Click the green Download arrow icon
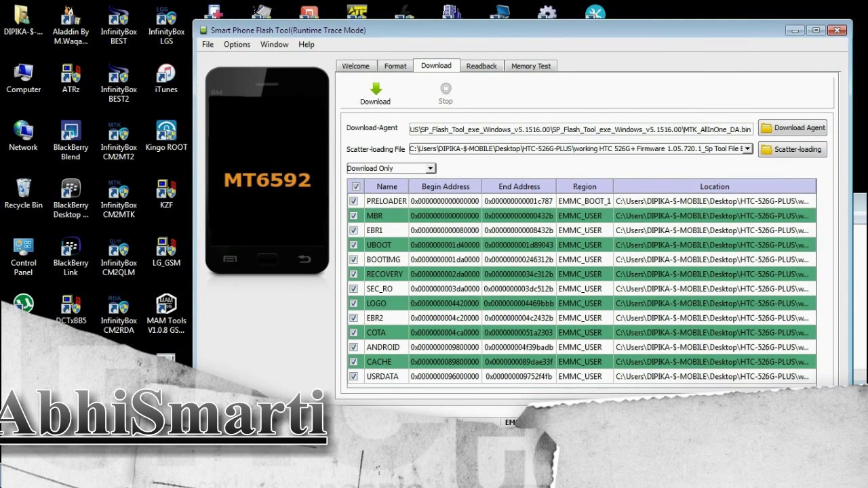The height and width of the screenshot is (488, 868). point(376,89)
